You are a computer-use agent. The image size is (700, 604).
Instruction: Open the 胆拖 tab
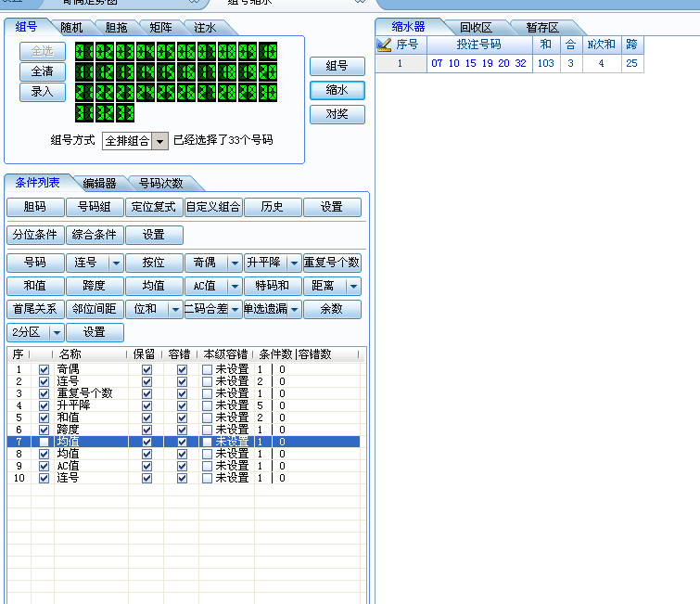point(118,27)
